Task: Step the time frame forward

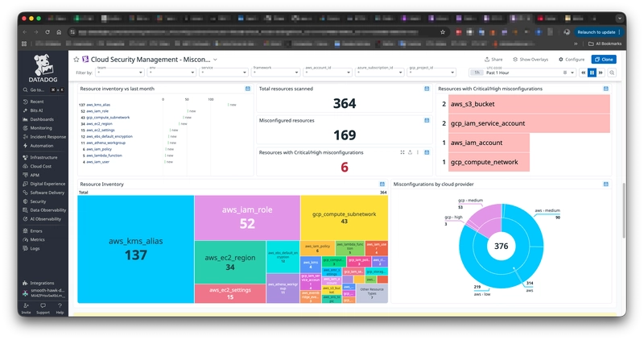Action: pos(601,73)
